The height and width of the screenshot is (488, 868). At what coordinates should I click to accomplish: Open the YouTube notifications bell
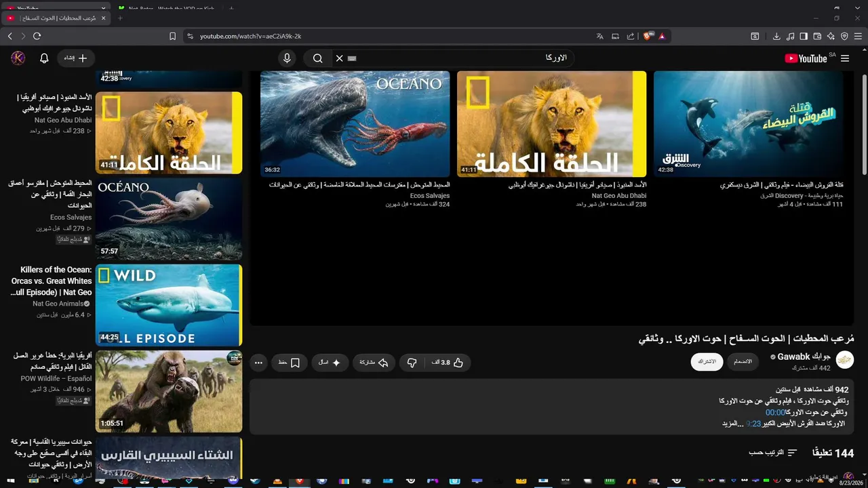(x=44, y=58)
